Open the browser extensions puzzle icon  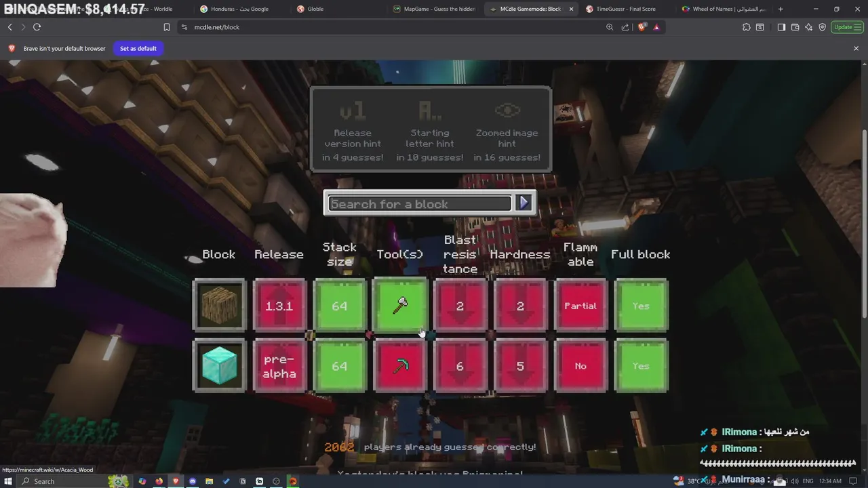[746, 27]
